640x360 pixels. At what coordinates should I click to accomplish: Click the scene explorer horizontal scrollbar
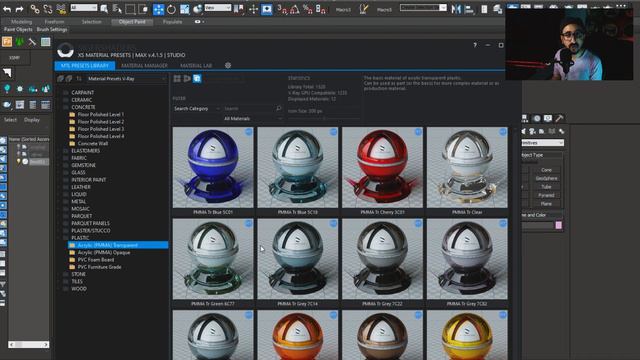pyautogui.click(x=29, y=344)
